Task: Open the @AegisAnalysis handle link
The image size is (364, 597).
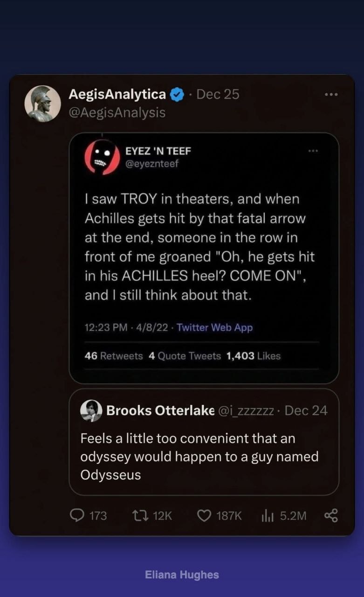Action: (x=117, y=112)
